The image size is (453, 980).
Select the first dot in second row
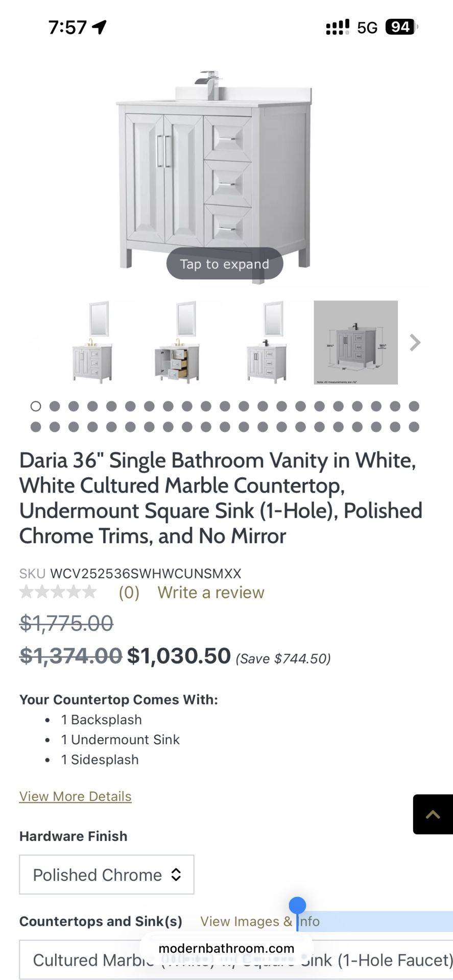click(x=36, y=427)
